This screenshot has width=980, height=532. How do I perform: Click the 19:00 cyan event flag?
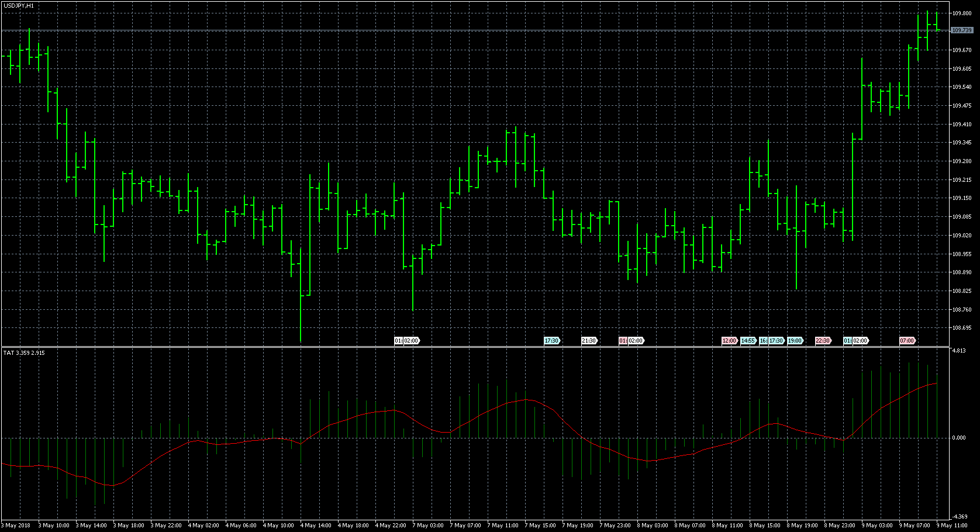(795, 341)
